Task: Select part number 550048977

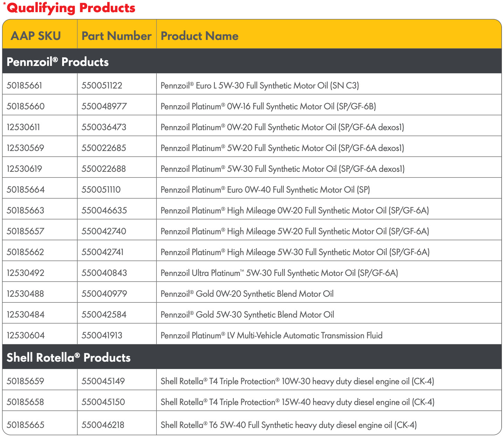Action: 104,106
